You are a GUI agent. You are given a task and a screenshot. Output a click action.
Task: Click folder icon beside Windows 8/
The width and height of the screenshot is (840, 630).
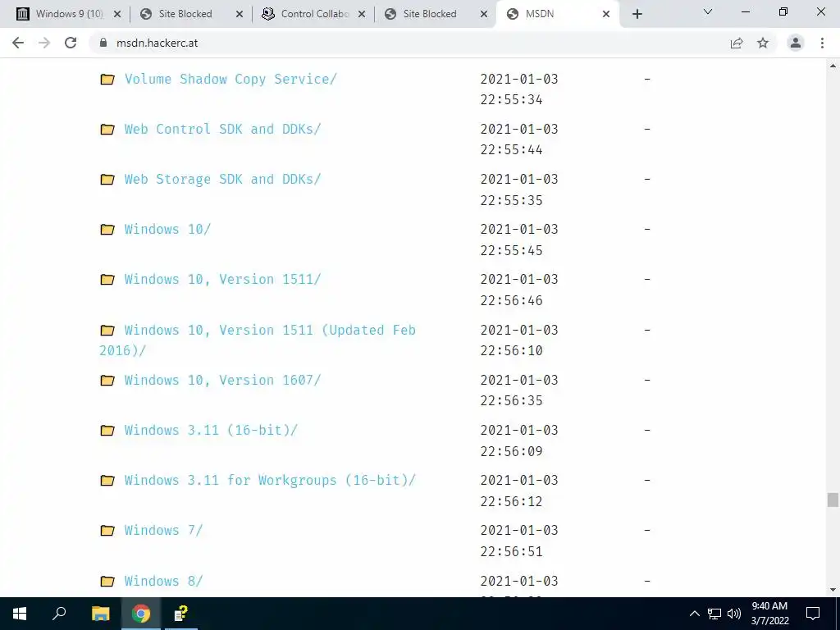(107, 581)
